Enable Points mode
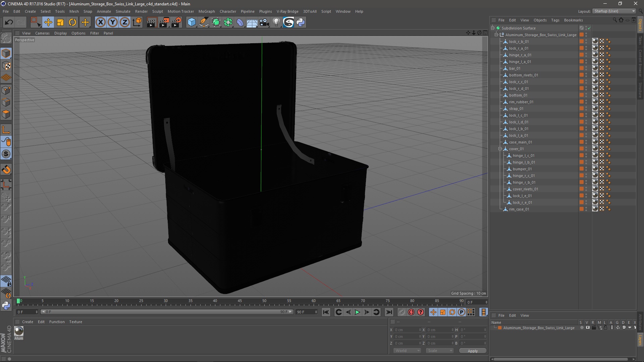The image size is (644, 362). [6, 90]
